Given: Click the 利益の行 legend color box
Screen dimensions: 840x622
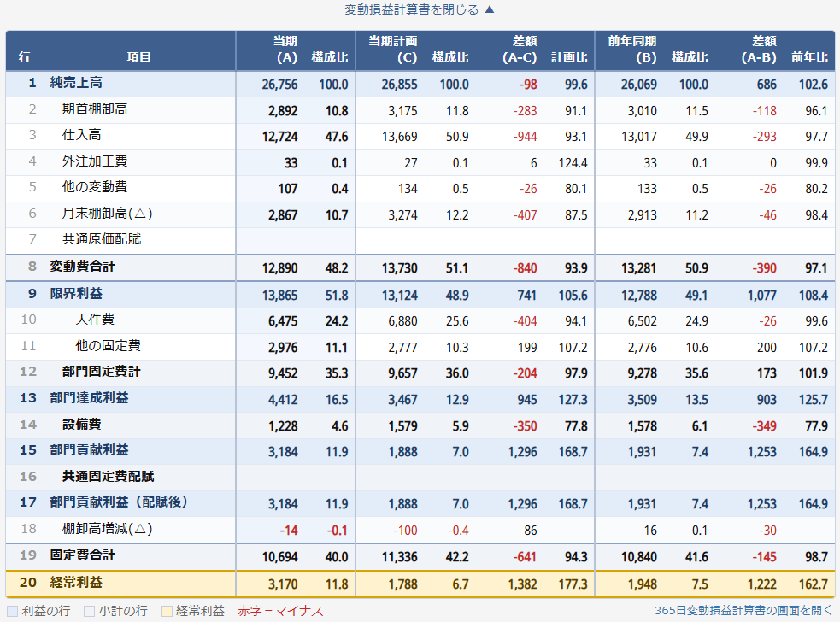Looking at the screenshot, I should [12, 611].
